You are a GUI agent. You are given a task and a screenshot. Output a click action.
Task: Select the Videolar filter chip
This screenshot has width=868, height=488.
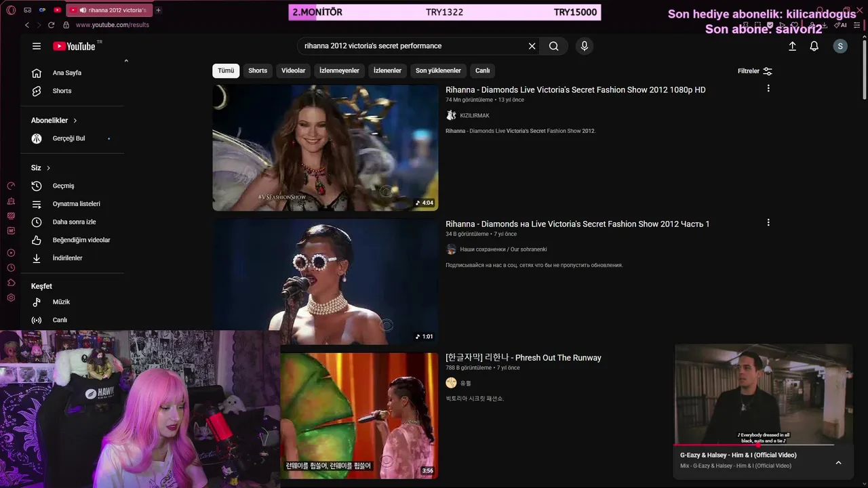coord(294,70)
